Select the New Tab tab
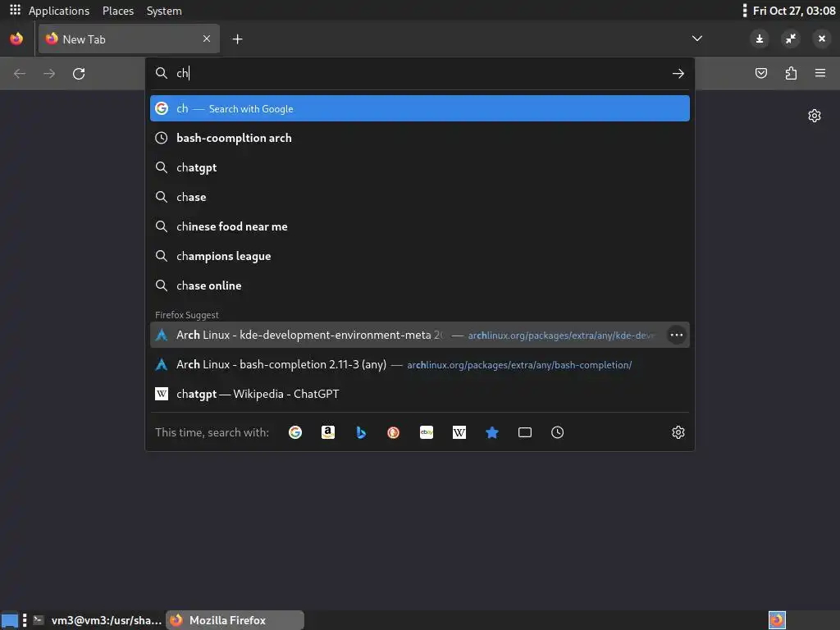 [129, 39]
